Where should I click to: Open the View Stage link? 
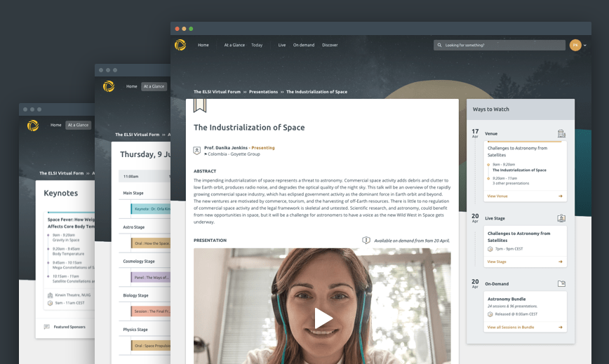497,262
